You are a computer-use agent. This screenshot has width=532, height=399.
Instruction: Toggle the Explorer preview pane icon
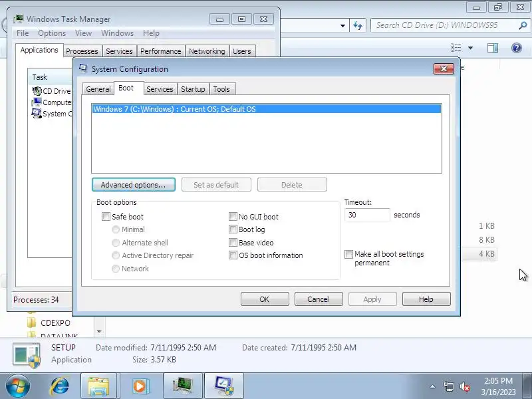point(493,48)
